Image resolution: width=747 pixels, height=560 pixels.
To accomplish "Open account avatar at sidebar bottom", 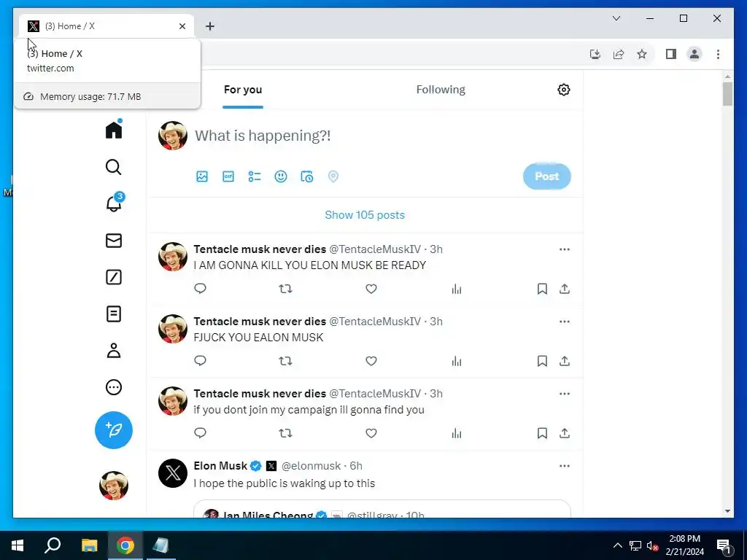I will [x=113, y=486].
